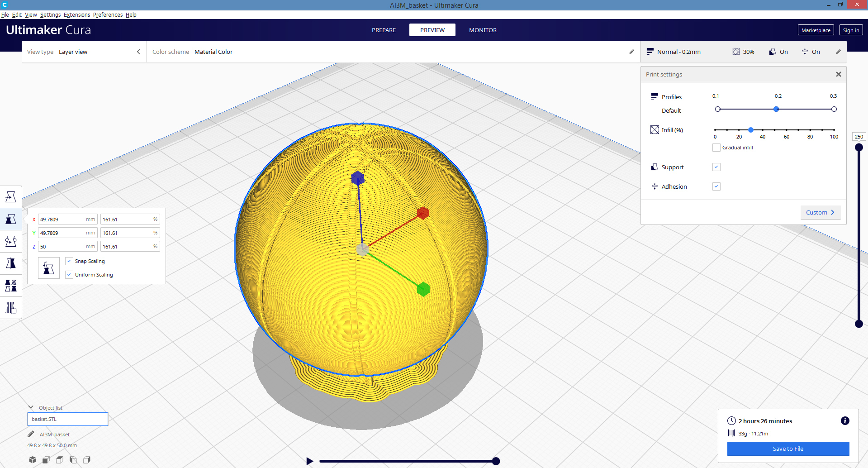This screenshot has height=468, width=868.
Task: Switch to the 3D view camera preset
Action: (32, 459)
